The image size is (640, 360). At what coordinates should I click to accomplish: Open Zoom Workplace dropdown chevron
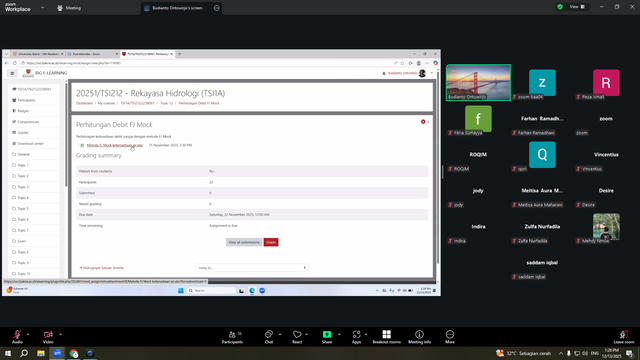tap(42, 7)
